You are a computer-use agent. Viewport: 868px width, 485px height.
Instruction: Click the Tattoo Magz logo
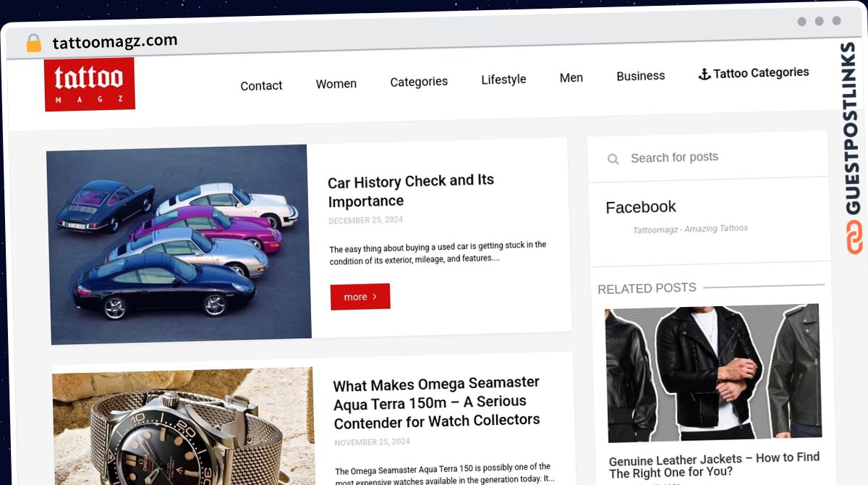tap(90, 84)
